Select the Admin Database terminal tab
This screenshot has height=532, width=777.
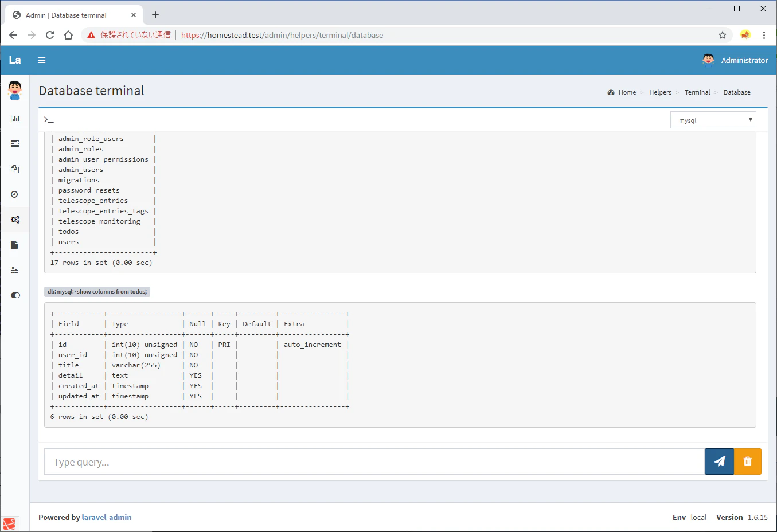point(73,15)
